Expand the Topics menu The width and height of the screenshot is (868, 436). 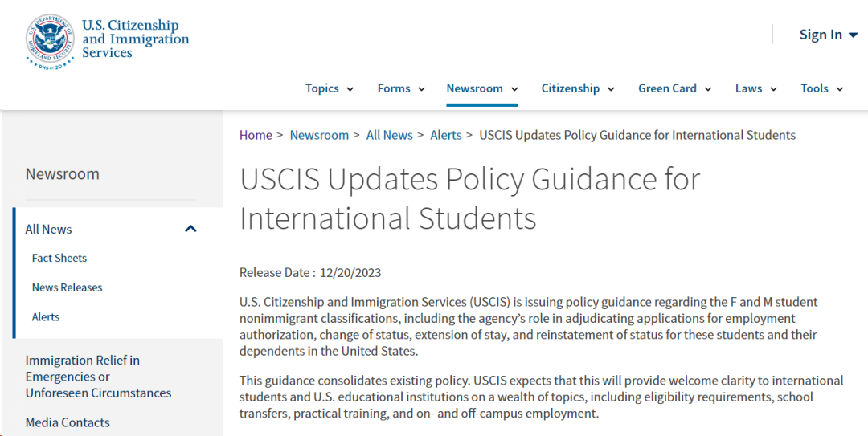(x=330, y=88)
